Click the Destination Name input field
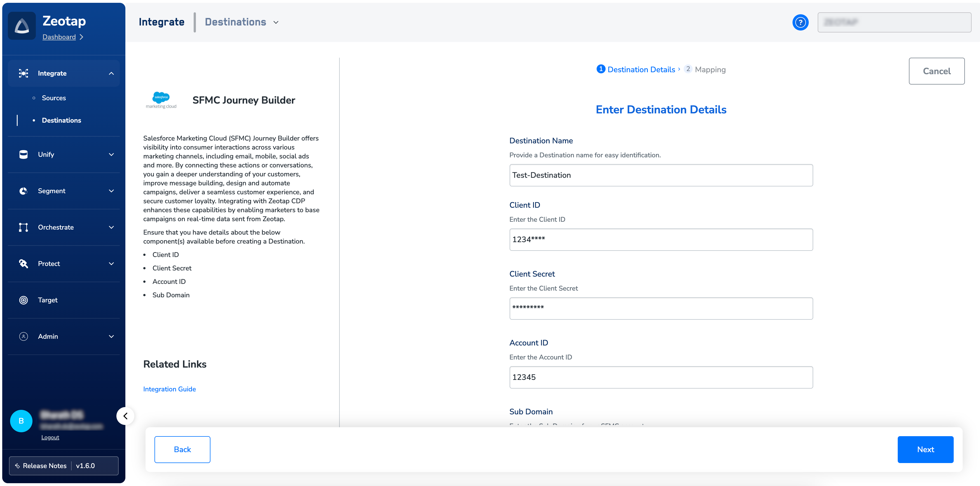 click(x=660, y=176)
